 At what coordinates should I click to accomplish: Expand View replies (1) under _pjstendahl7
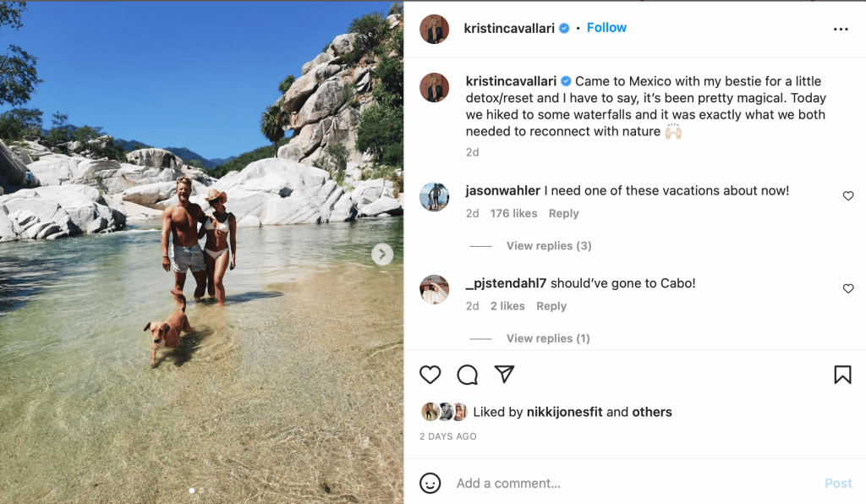coord(548,338)
